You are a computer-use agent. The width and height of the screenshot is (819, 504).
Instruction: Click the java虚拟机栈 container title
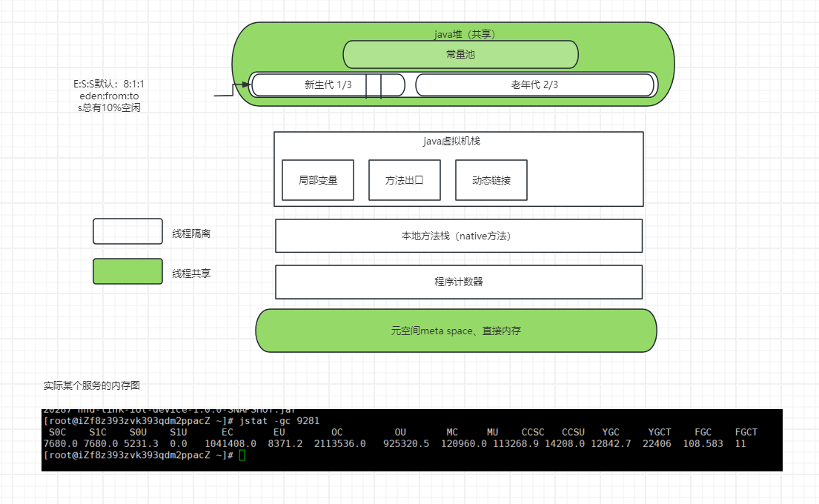point(456,141)
